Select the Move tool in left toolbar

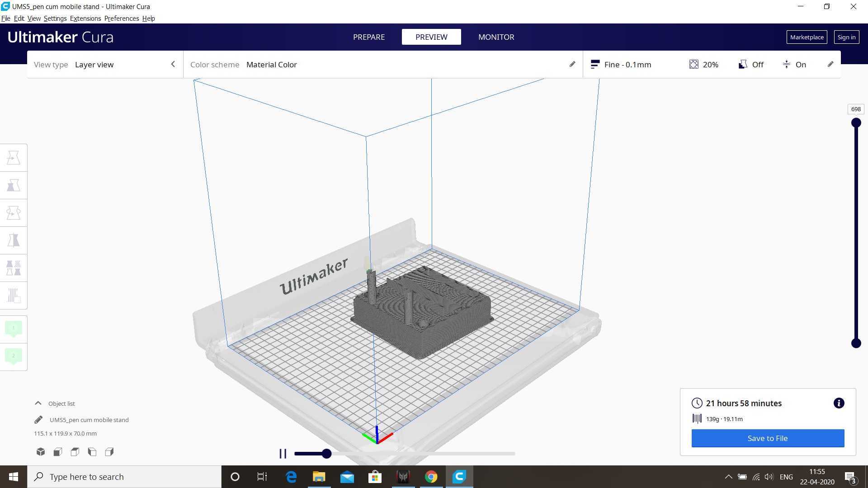coord(14,158)
